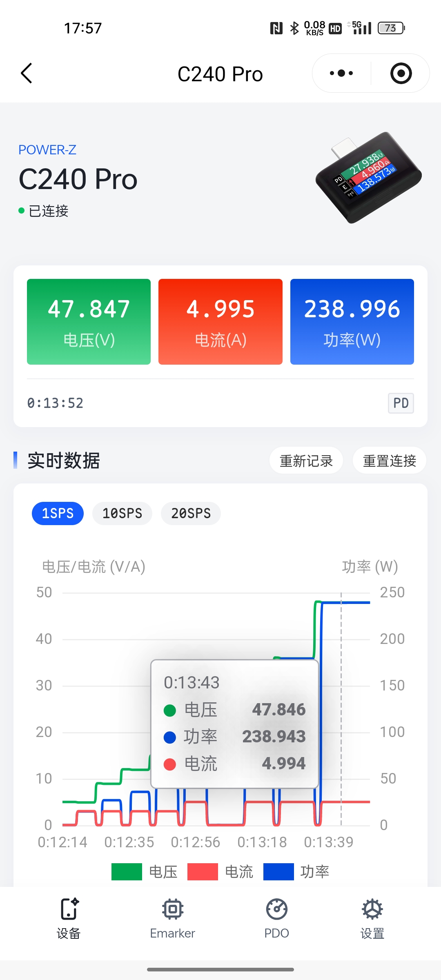The width and height of the screenshot is (441, 980).
Task: Select the 10SPS sampling rate
Action: click(122, 513)
